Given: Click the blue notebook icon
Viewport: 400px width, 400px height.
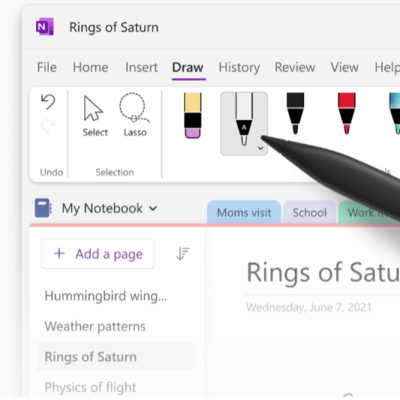Looking at the screenshot, I should coord(43,208).
